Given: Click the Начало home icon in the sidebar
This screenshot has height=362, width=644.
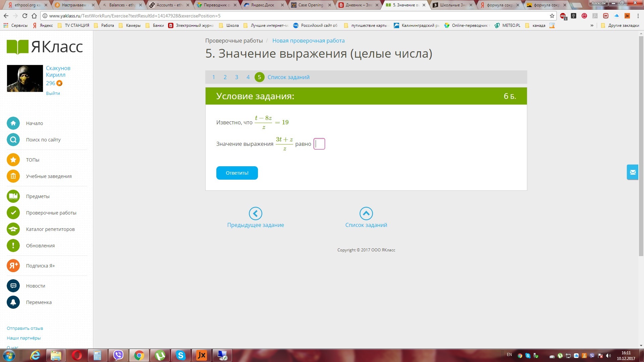Looking at the screenshot, I should pyautogui.click(x=13, y=123).
